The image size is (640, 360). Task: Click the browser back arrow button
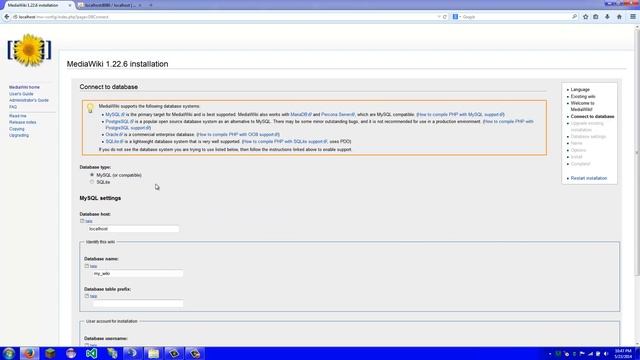[x=7, y=17]
